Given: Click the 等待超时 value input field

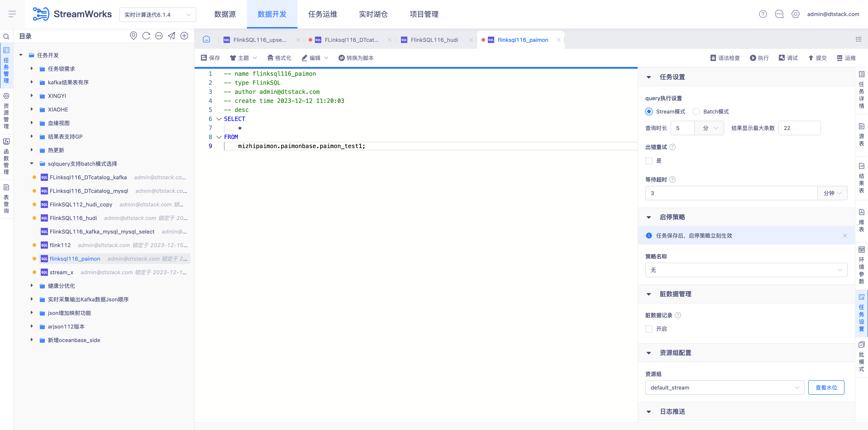Looking at the screenshot, I should click(731, 193).
